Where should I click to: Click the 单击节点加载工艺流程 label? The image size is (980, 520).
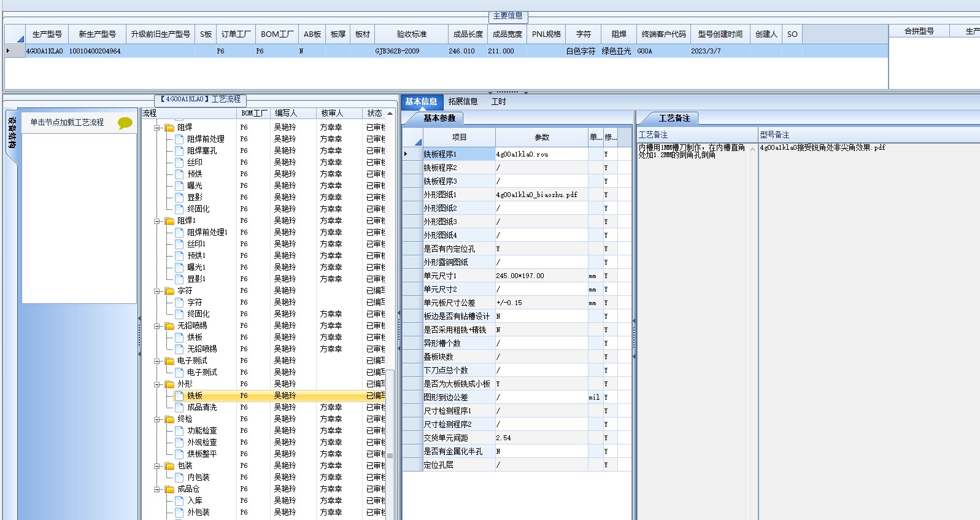click(67, 123)
